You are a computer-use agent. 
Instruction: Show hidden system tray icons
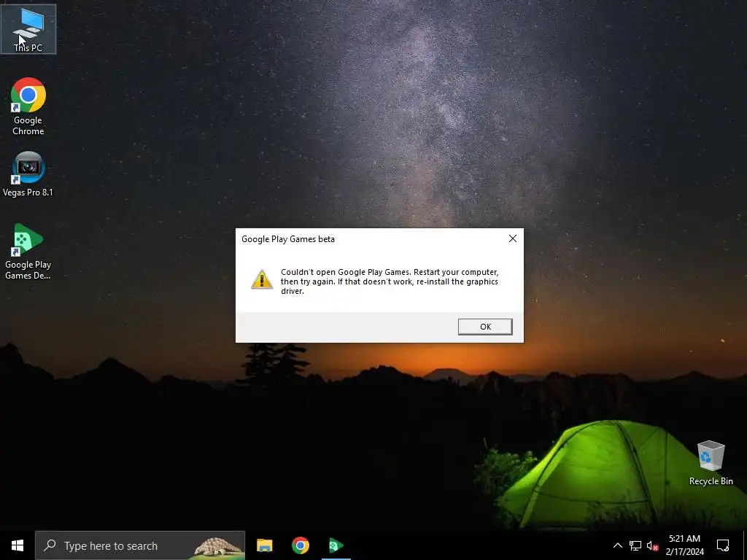pos(617,545)
